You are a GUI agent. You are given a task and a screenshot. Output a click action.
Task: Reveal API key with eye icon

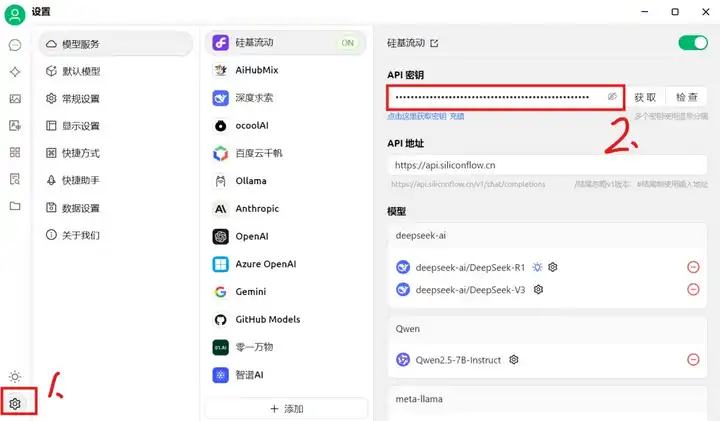612,96
